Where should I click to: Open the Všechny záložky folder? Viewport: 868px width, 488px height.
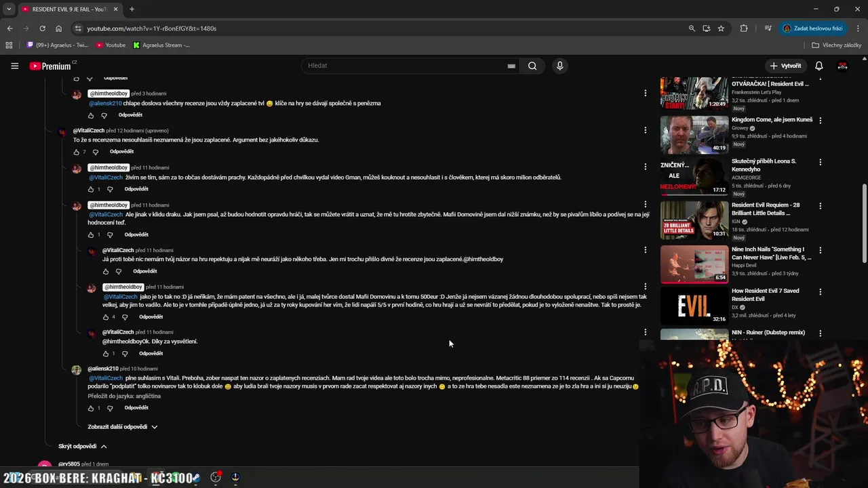pos(836,45)
